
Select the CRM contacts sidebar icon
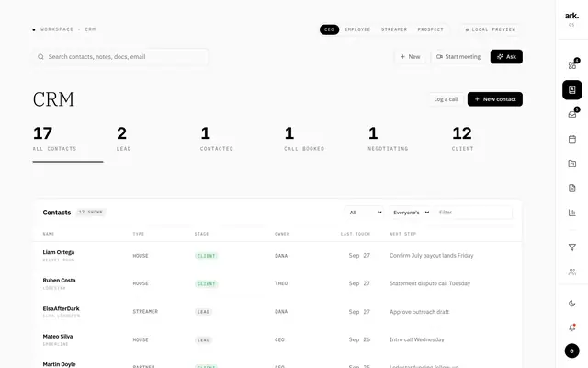(x=571, y=90)
